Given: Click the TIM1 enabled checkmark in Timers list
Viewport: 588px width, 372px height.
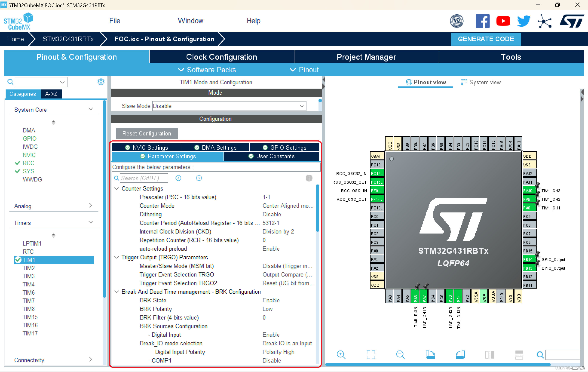Looking at the screenshot, I should click(18, 260).
